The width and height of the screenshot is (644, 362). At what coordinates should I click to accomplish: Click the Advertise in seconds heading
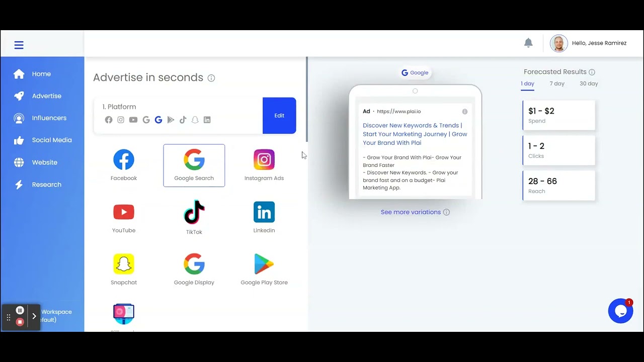148,77
